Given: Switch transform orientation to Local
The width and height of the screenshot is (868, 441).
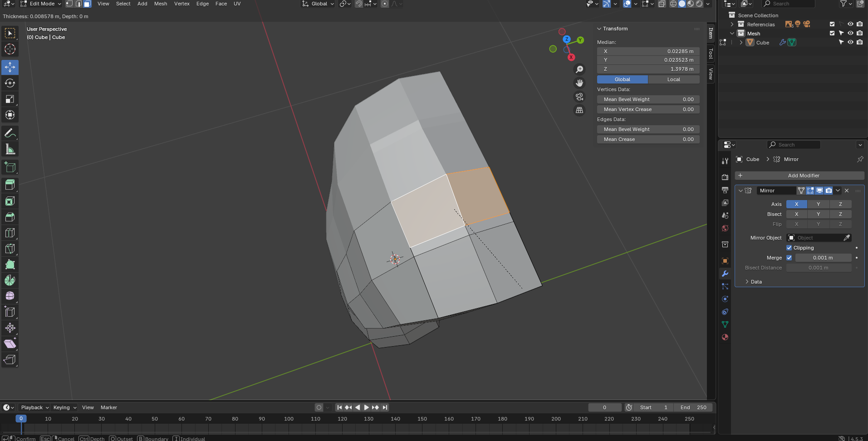Looking at the screenshot, I should click(674, 79).
